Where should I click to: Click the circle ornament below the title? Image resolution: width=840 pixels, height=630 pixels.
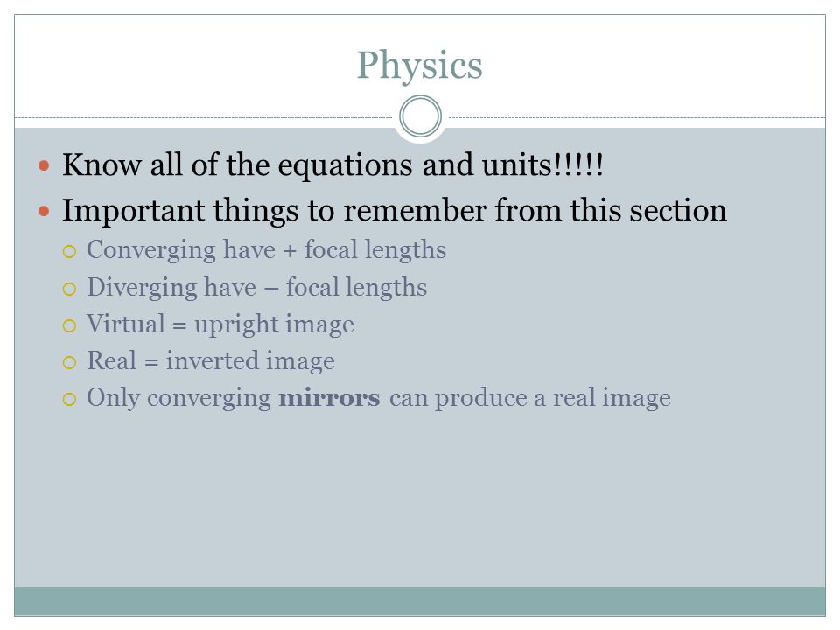click(x=421, y=116)
